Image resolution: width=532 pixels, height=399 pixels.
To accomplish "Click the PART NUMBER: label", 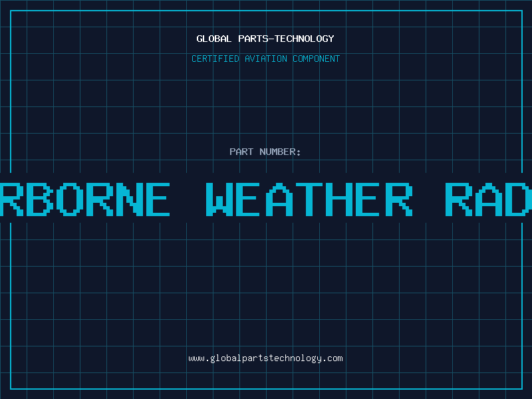I will (265, 152).
